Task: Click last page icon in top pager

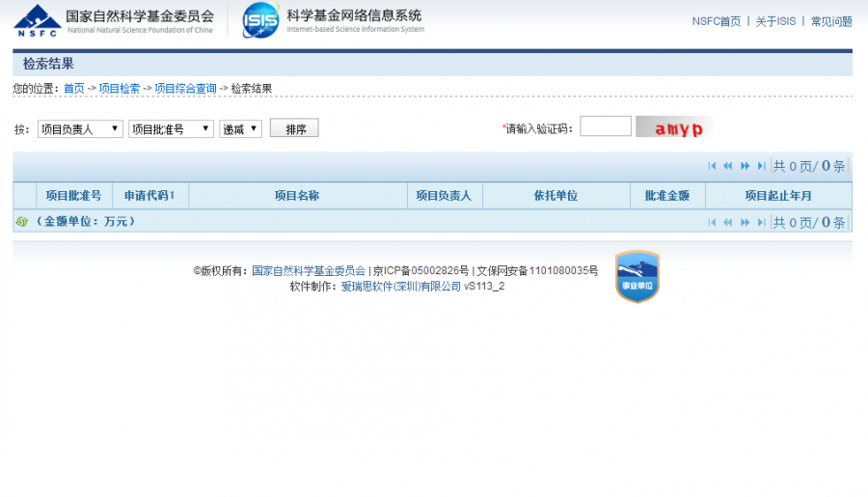Action: click(x=761, y=166)
